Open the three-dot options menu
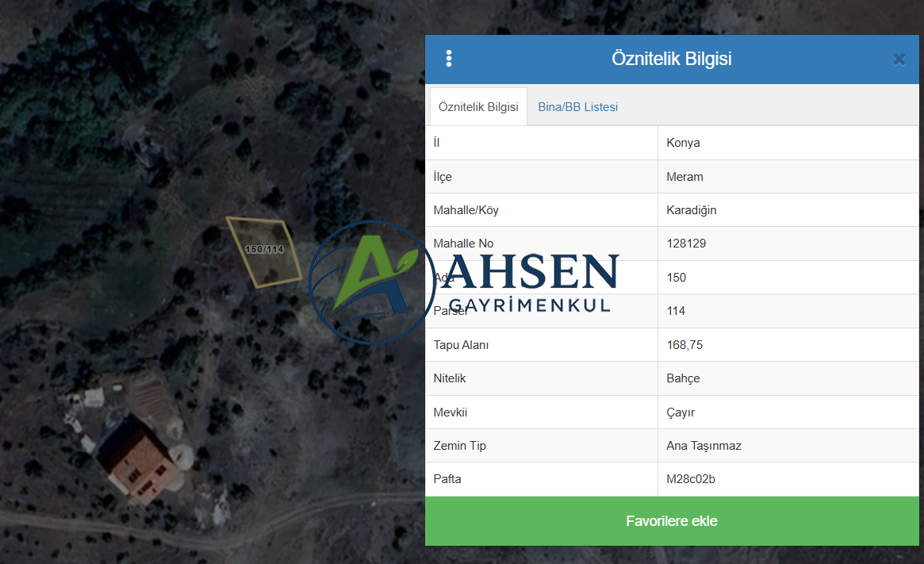The width and height of the screenshot is (924, 564). coord(449,59)
